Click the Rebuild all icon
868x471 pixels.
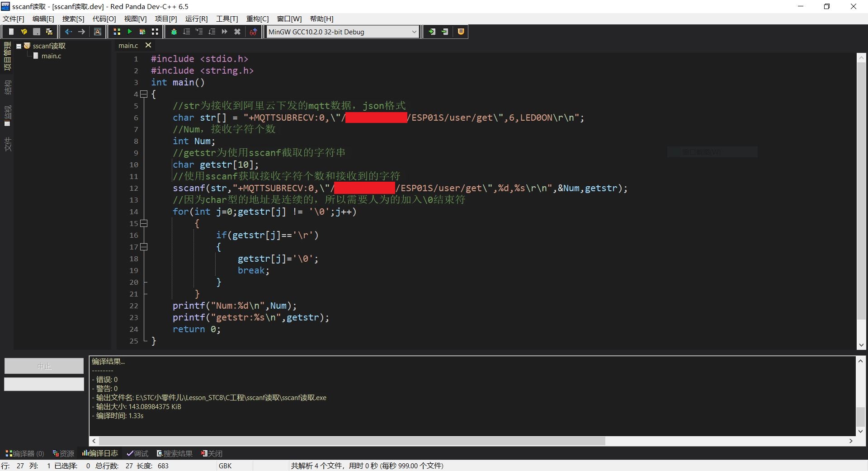pos(155,32)
